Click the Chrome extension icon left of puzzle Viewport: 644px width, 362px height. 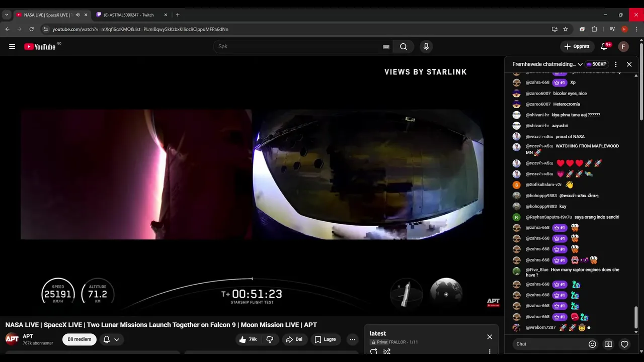click(x=582, y=29)
